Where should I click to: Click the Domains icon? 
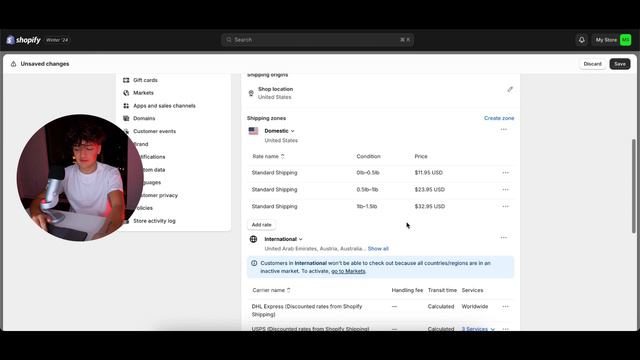pyautogui.click(x=126, y=118)
